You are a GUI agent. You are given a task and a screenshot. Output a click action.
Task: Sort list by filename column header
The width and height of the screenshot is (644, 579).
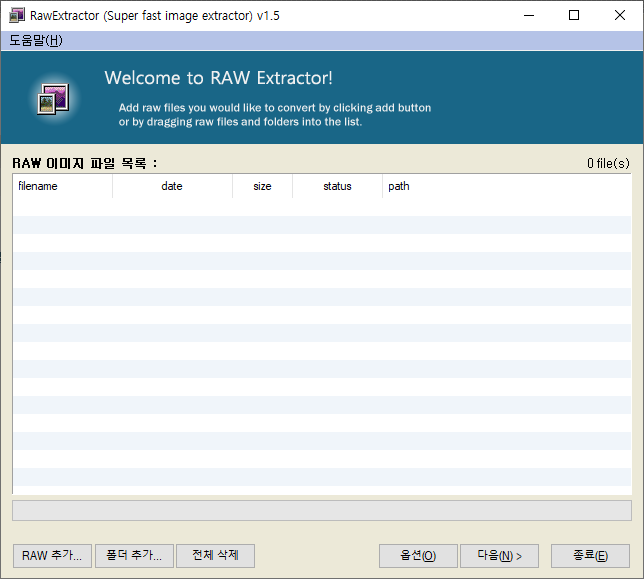(62, 186)
